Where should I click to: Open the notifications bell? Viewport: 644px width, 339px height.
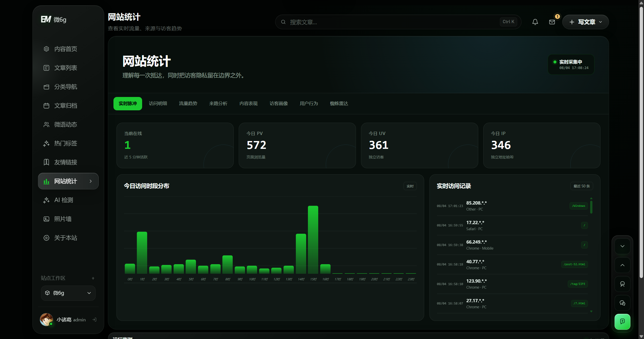coord(535,22)
